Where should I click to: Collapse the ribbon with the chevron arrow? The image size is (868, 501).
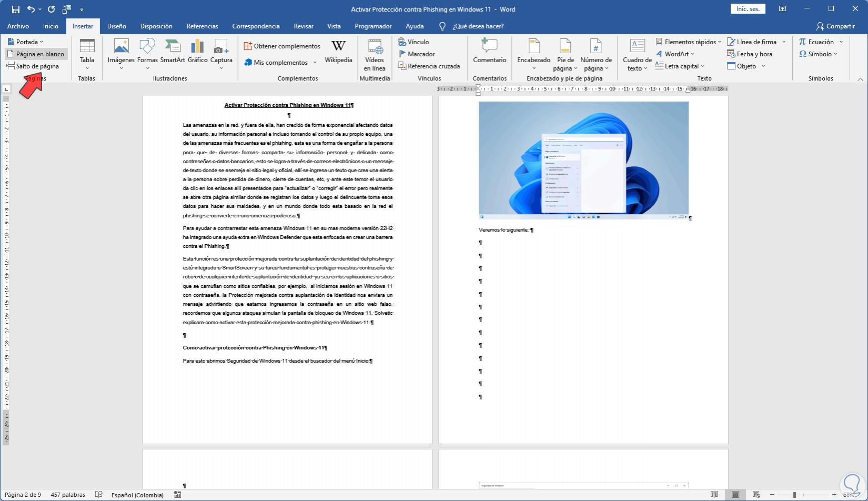point(860,79)
